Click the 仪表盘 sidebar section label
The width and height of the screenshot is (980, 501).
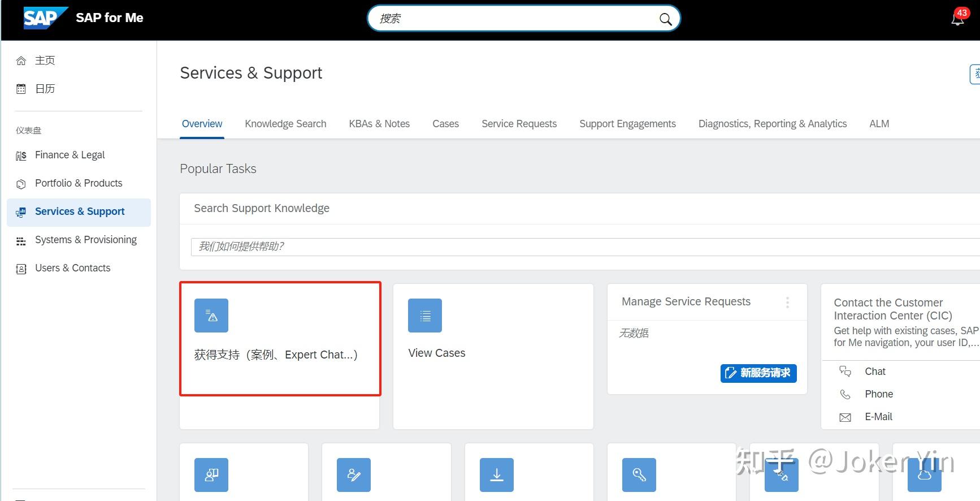point(28,131)
